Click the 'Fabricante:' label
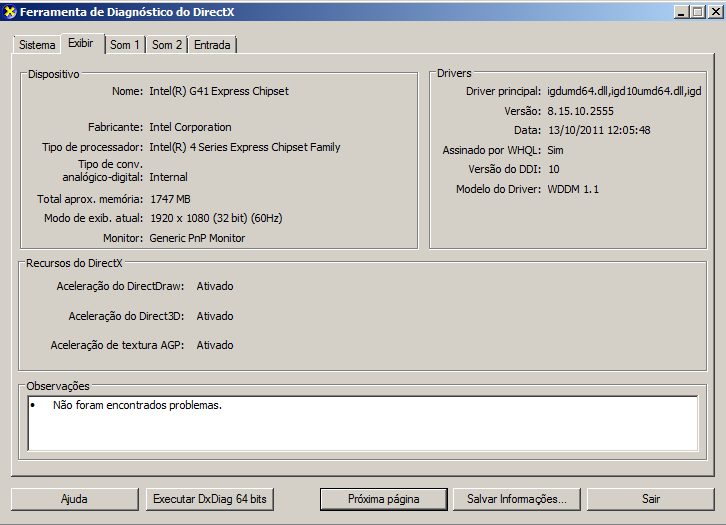 click(x=116, y=127)
